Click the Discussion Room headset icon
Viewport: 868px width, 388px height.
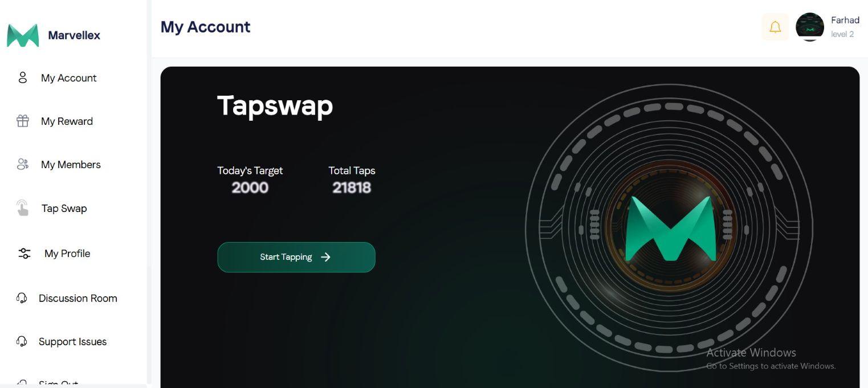[x=22, y=298]
